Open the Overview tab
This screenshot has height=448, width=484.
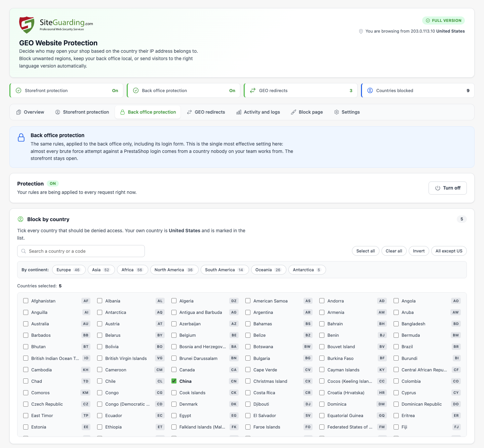click(x=30, y=112)
